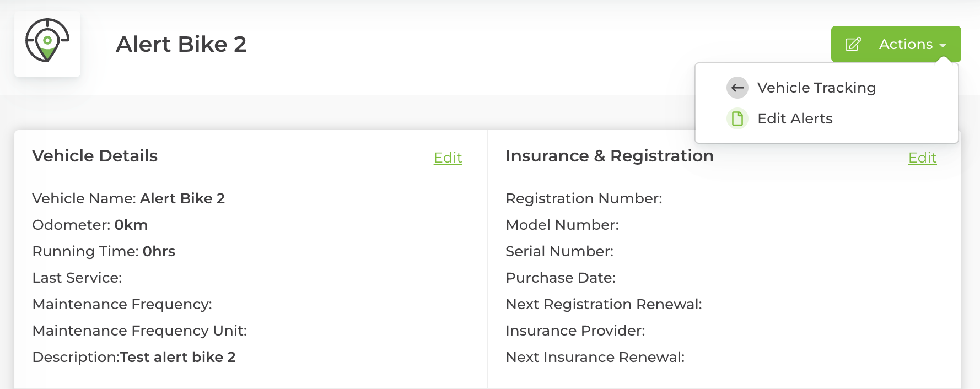
Task: Edit the Insurance & Registration section
Action: 922,158
